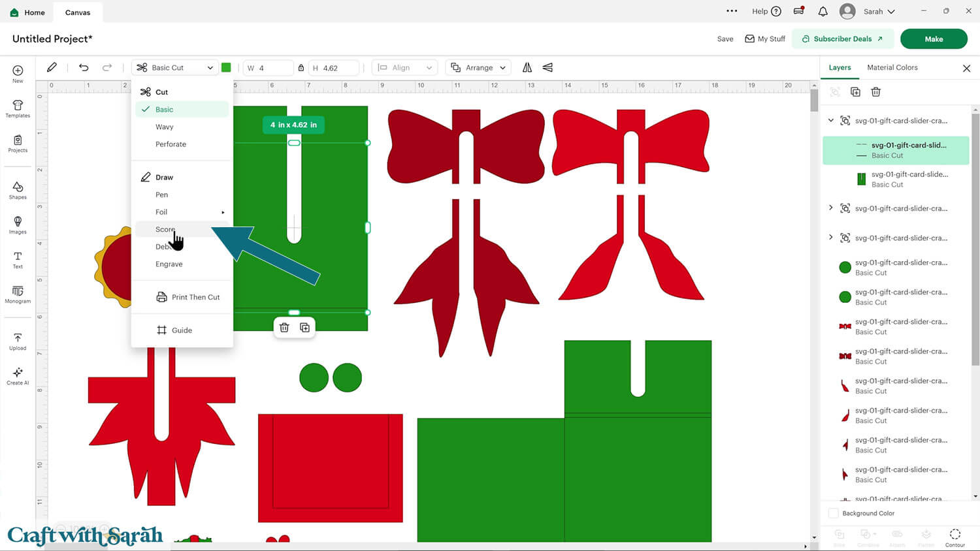Click the first green circle layer thumbnail
980x551 pixels.
845,267
